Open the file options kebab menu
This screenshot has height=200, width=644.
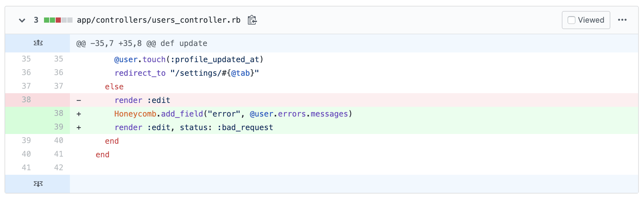(x=622, y=20)
